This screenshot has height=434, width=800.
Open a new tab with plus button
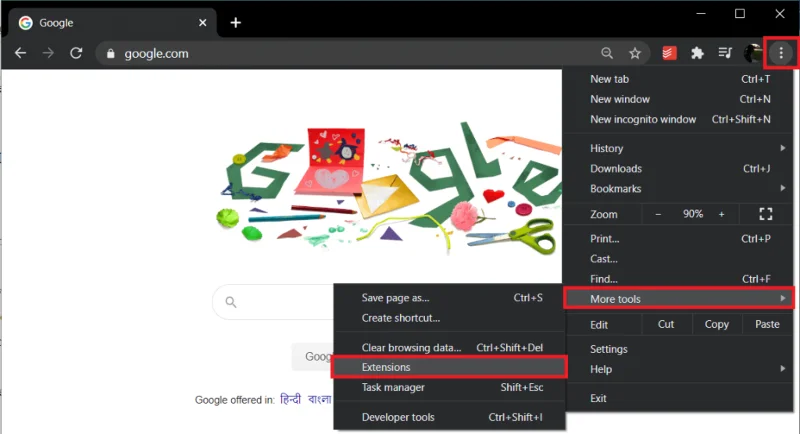click(235, 22)
